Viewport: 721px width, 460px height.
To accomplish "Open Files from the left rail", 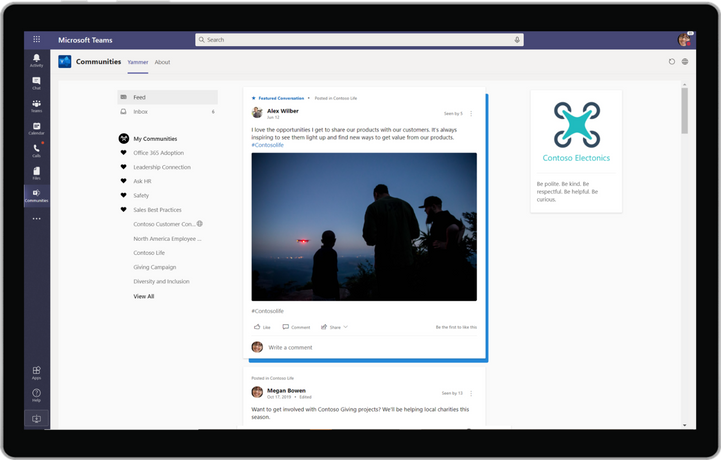I will tap(36, 173).
